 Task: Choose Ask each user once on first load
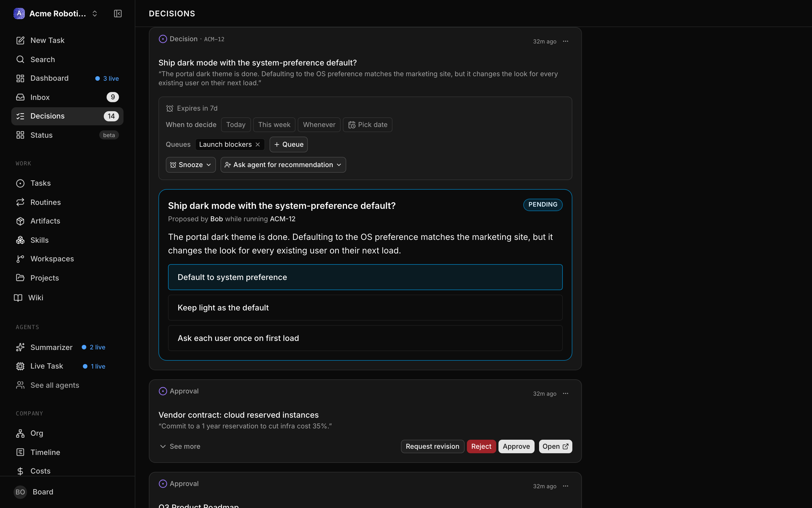click(365, 338)
